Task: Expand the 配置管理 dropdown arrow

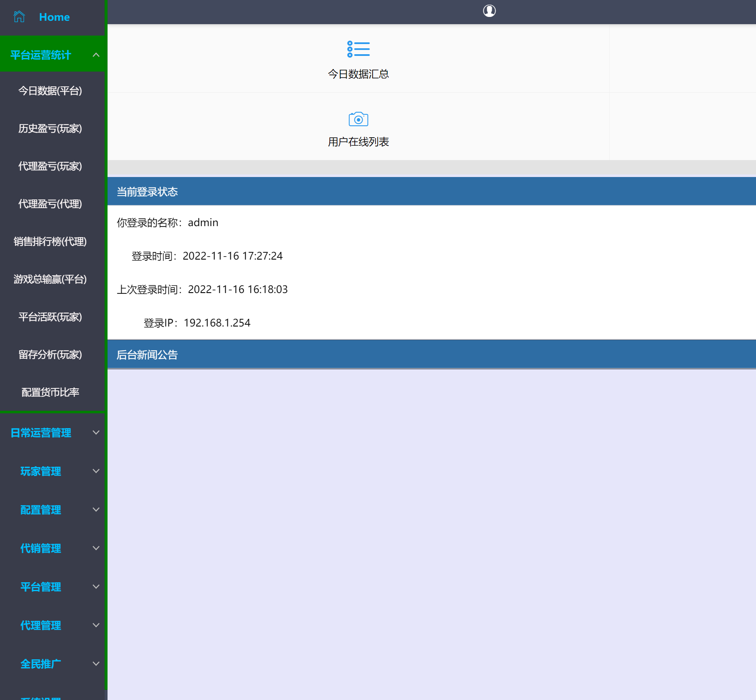Action: pyautogui.click(x=96, y=509)
